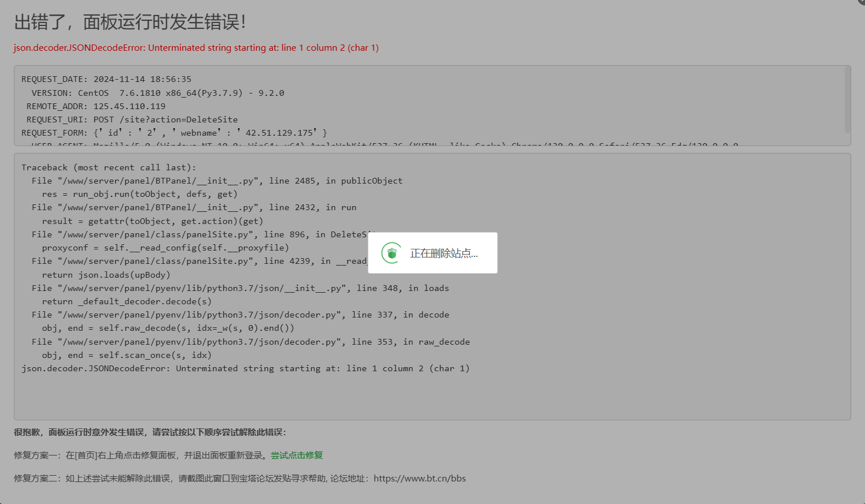Close the error dialog with top-right close button
The image size is (865, 504).
pos(862,2)
